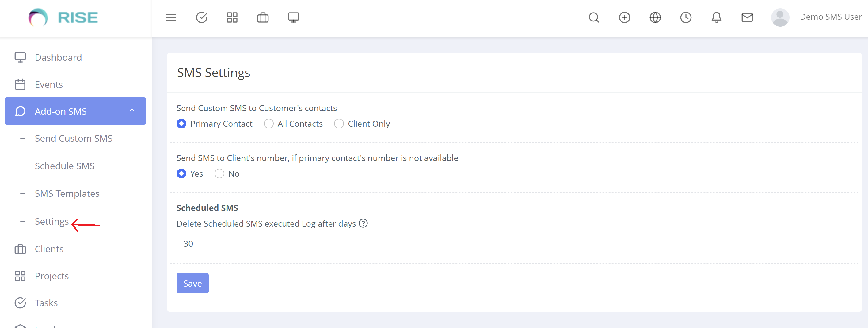Select the All Contacts radio option
The image size is (868, 328).
pyautogui.click(x=268, y=124)
